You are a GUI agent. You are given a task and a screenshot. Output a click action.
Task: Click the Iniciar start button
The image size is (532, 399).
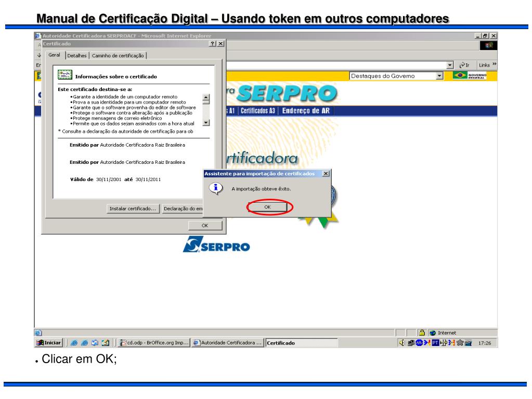pos(49,343)
